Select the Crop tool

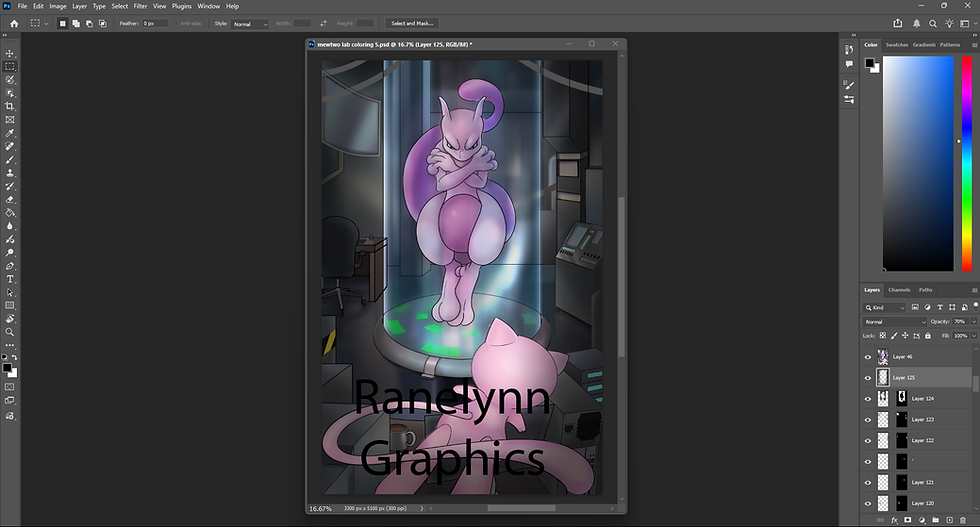[x=9, y=106]
